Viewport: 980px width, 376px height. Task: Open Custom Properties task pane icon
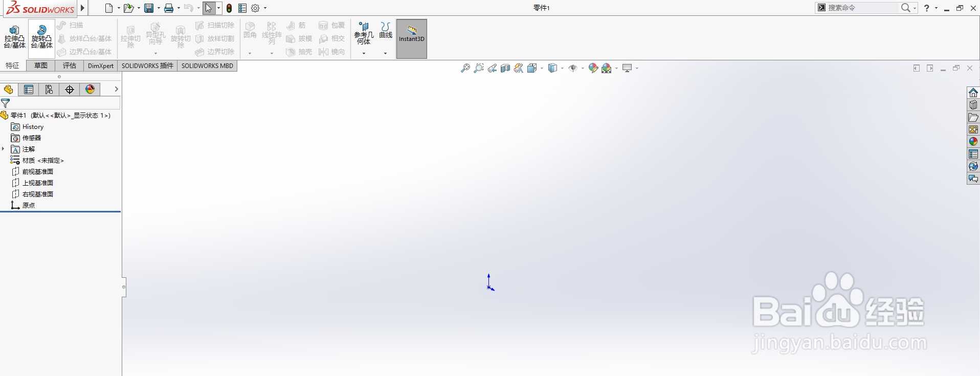[x=973, y=154]
